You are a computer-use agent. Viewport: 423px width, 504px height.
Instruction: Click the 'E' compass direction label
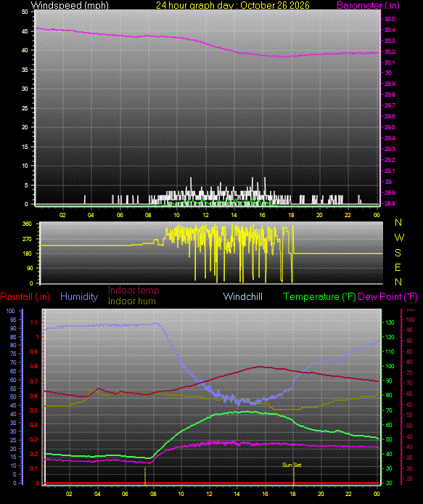click(398, 267)
